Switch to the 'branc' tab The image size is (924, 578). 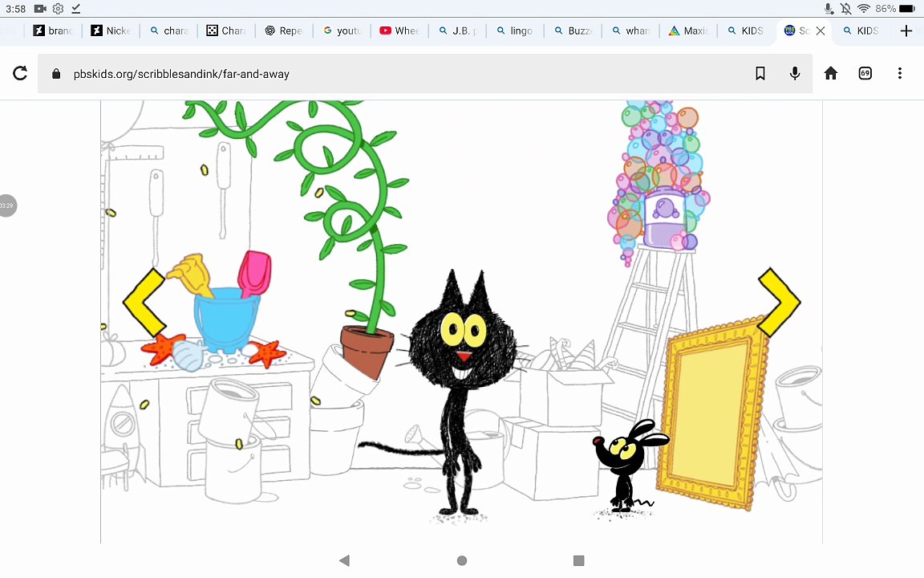pos(54,31)
